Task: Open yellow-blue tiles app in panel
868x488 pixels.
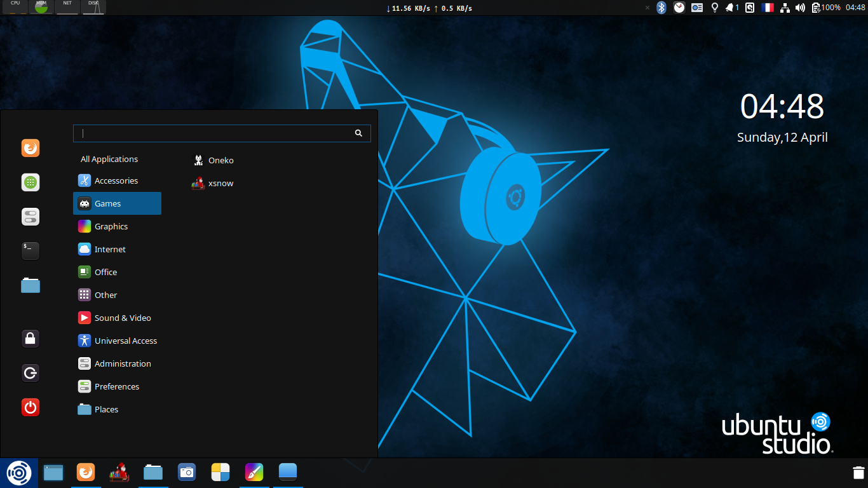Action: tap(220, 472)
